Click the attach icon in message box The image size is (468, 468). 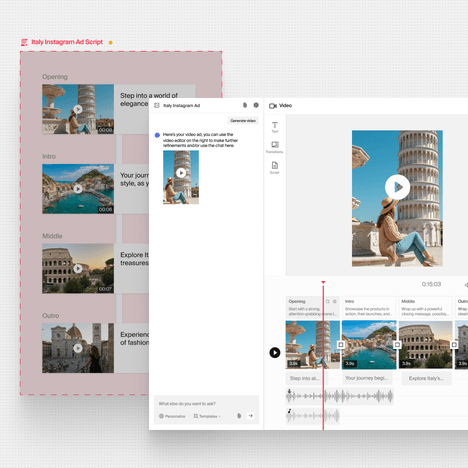click(x=239, y=416)
